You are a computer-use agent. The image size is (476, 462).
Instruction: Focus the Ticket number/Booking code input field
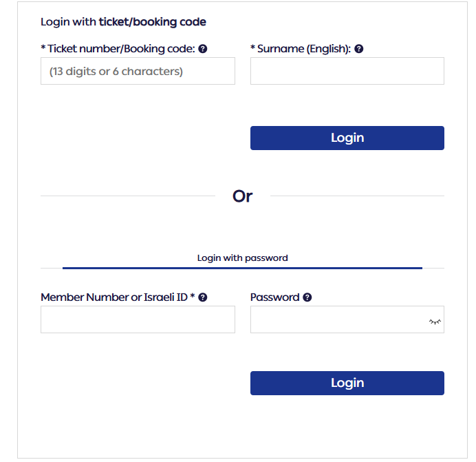click(x=138, y=71)
